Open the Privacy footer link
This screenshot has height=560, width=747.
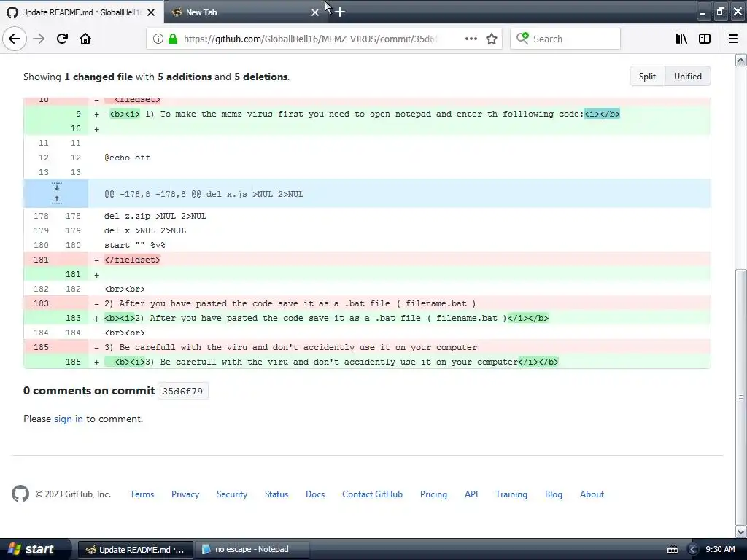click(185, 494)
